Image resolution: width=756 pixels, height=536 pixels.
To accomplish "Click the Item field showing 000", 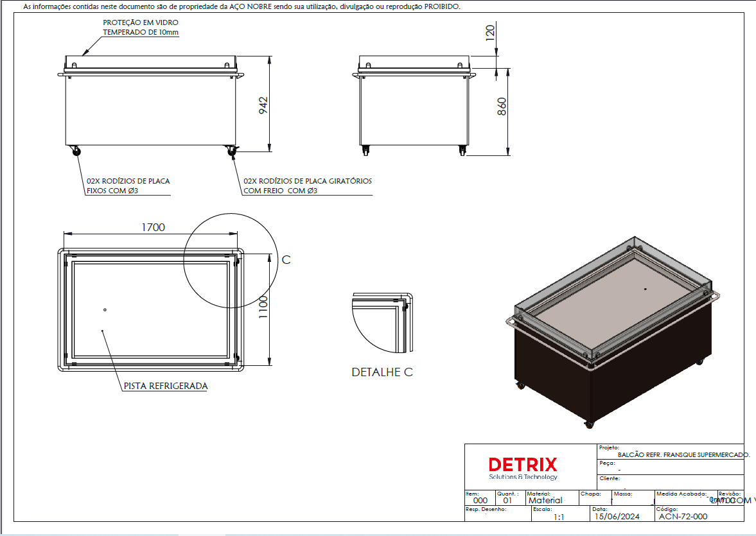I will (480, 500).
